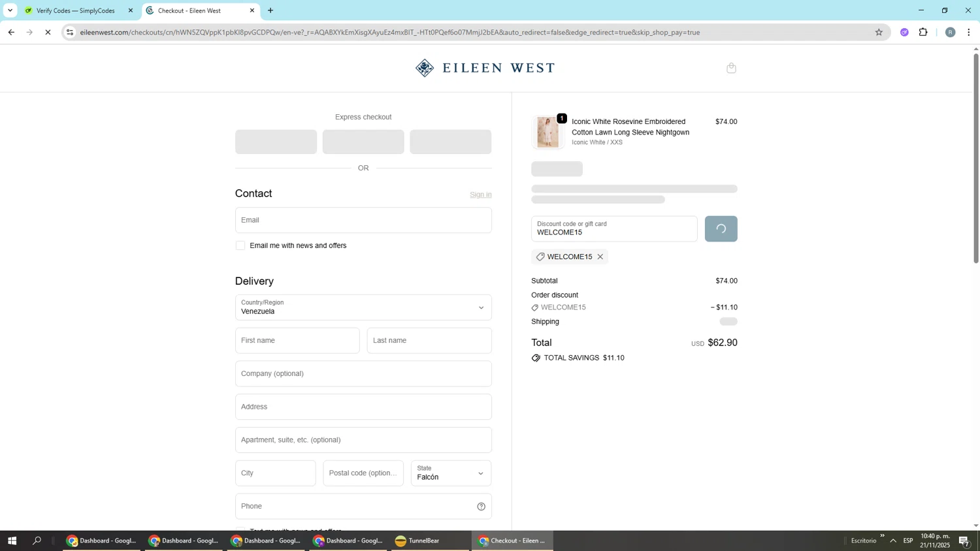Click the phone field help icon

(481, 507)
